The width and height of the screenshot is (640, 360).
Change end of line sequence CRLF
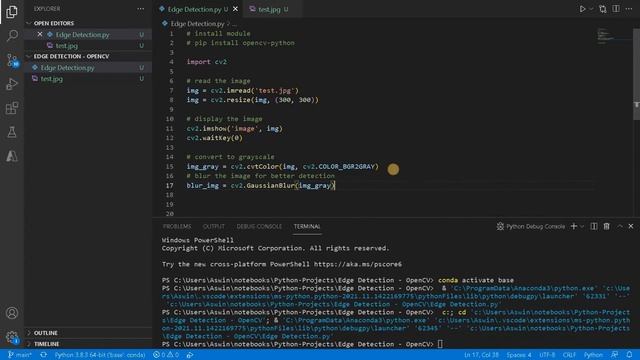point(569,355)
